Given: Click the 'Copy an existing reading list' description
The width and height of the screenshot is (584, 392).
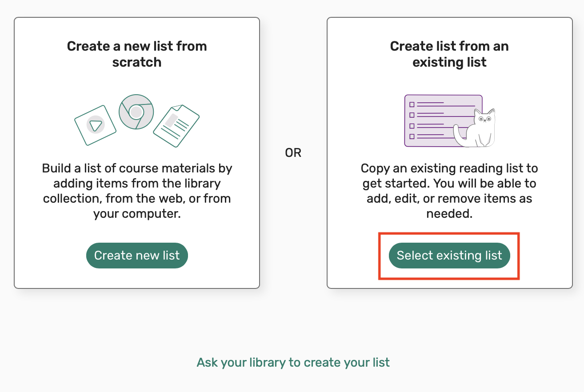Looking at the screenshot, I should [449, 191].
